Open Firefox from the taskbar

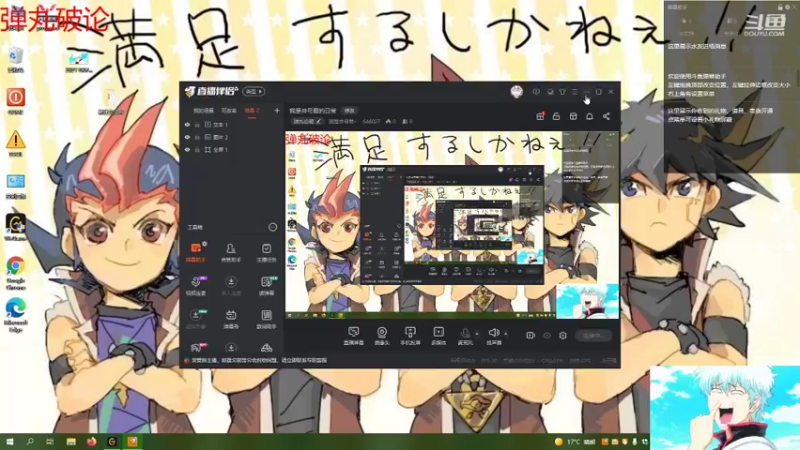(91, 441)
